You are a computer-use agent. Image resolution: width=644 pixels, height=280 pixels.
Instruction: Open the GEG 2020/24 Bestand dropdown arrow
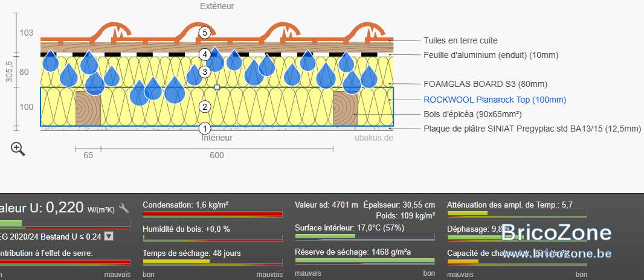(x=108, y=237)
